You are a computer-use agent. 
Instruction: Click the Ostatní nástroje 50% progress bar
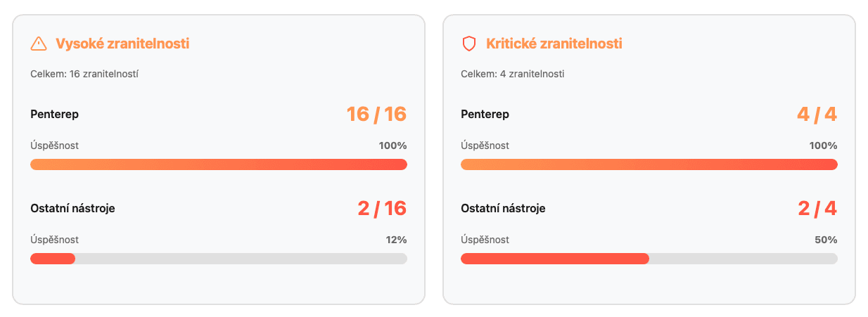point(649,259)
